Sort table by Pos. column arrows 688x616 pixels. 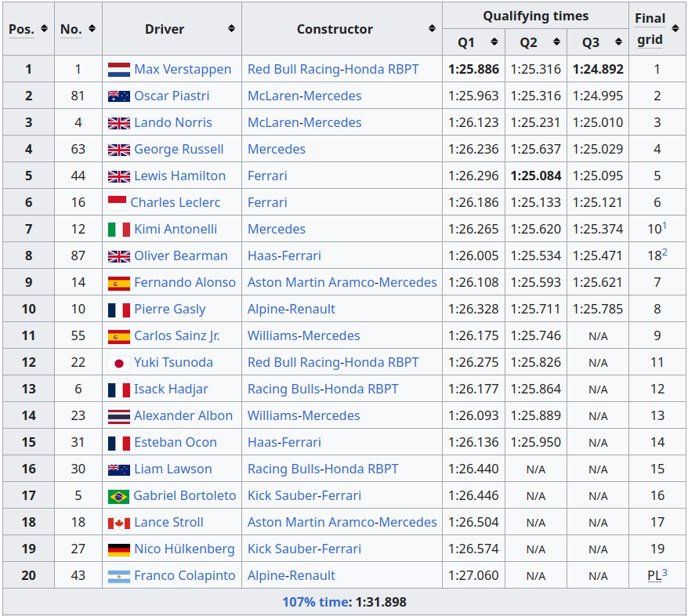(x=44, y=28)
